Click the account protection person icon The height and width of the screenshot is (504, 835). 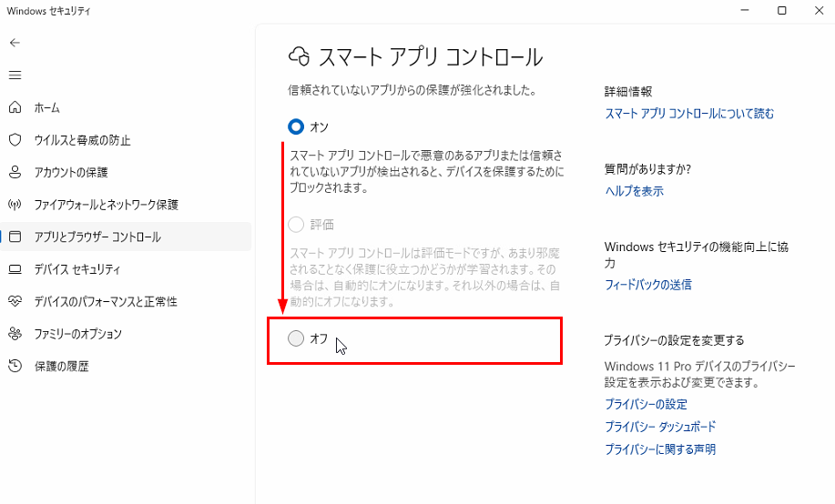(15, 172)
